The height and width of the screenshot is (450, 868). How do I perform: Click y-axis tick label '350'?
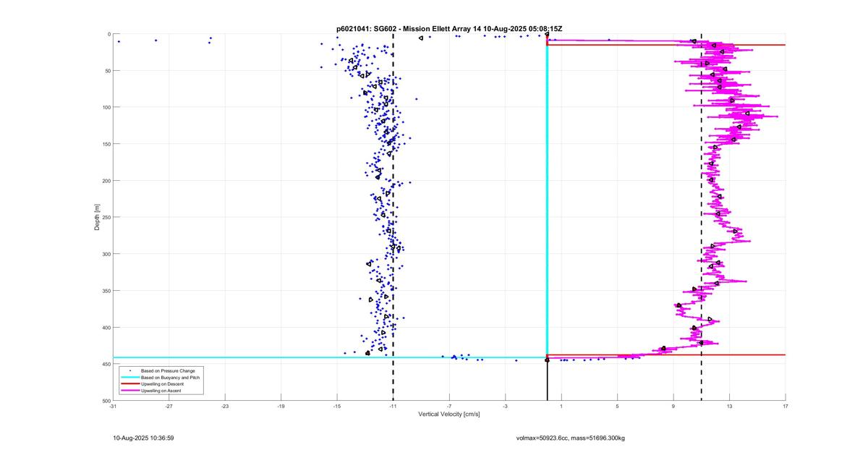click(x=106, y=291)
